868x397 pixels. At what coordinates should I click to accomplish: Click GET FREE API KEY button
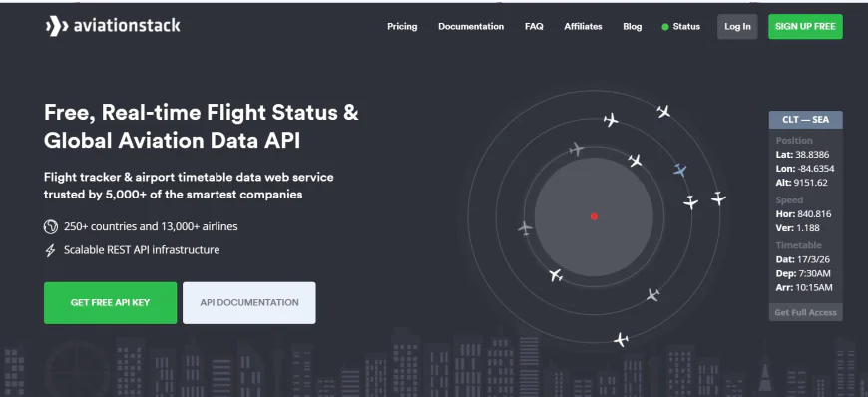coord(110,303)
